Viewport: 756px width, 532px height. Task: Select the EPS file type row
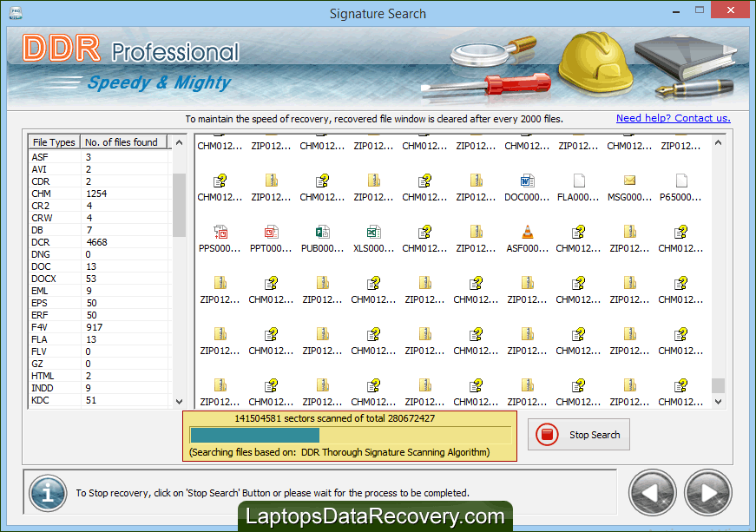[x=100, y=303]
